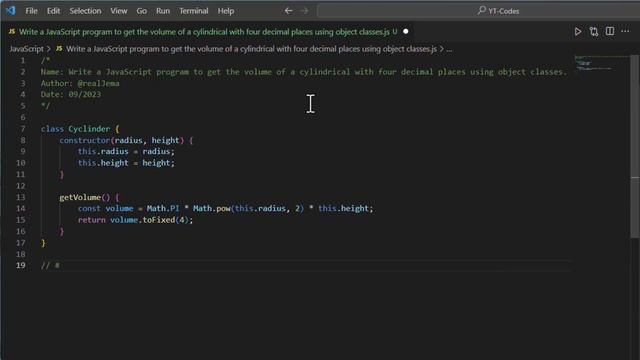
Task: Click the 'constructor' keyword on line 8
Action: 85,140
